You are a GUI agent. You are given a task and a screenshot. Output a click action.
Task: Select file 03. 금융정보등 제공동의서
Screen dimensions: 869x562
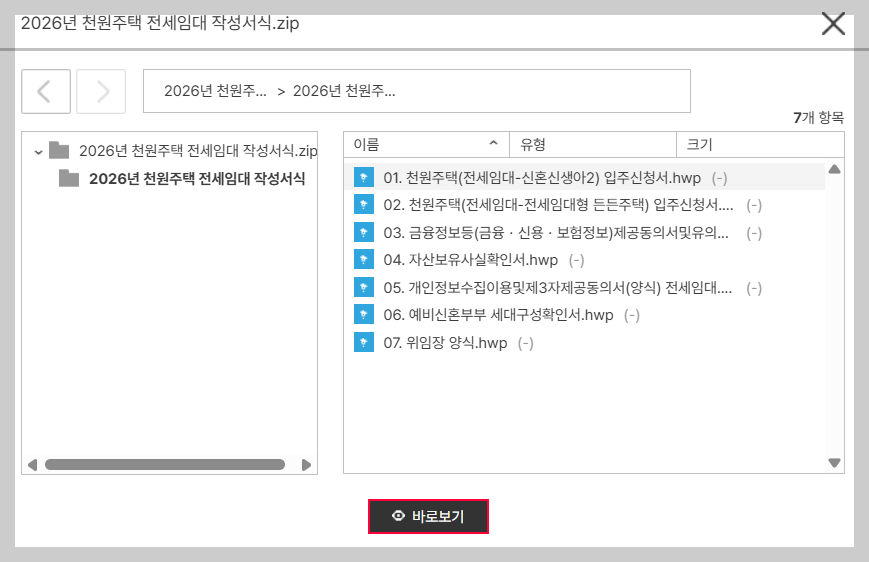coord(556,233)
